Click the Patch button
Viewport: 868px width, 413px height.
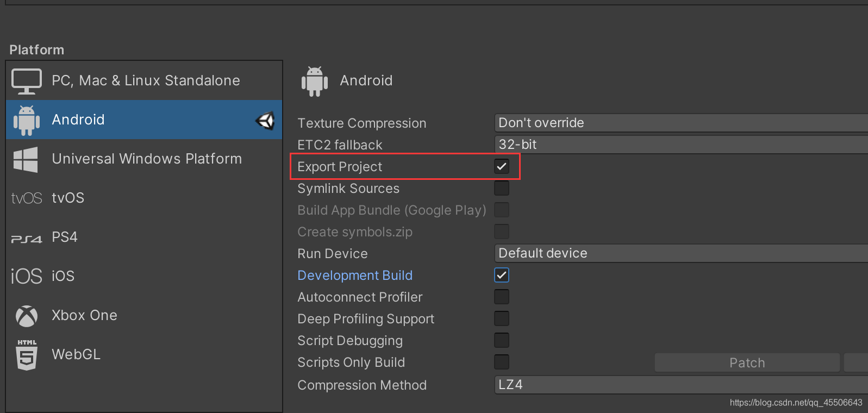[x=747, y=362]
